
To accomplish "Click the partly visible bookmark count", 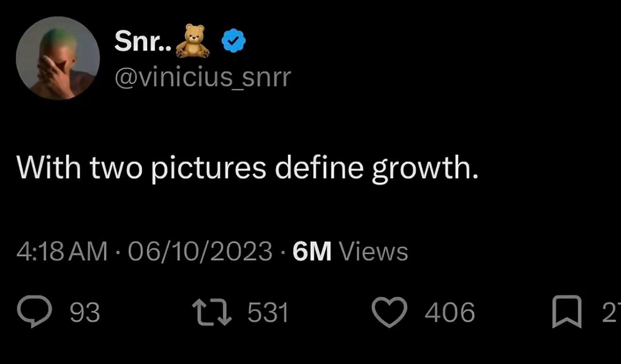I will pyautogui.click(x=611, y=313).
